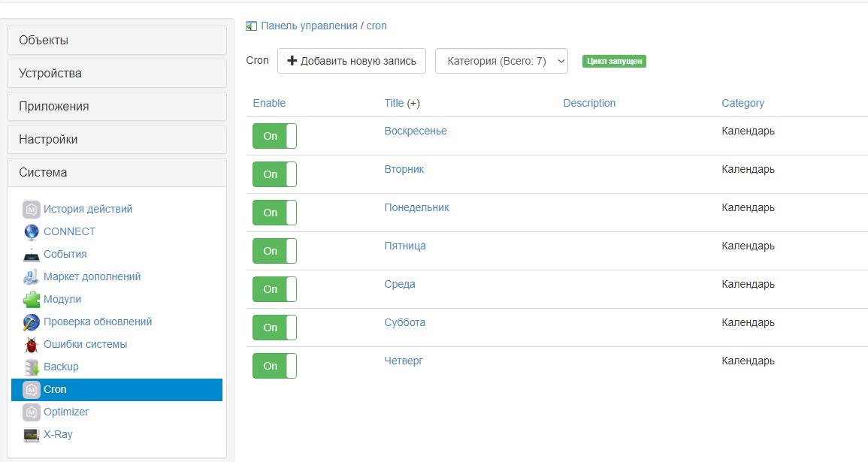This screenshot has height=462, width=868.
Task: Click the Backup database icon
Action: [x=31, y=367]
